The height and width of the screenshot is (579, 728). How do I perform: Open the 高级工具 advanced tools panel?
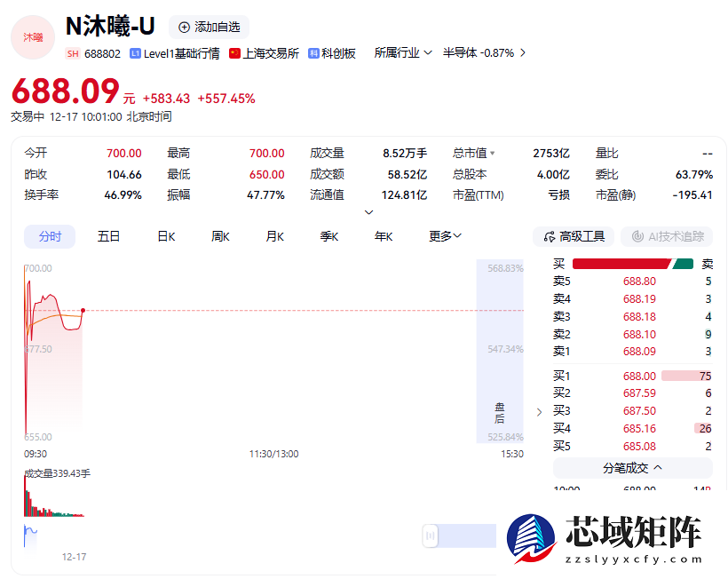575,236
